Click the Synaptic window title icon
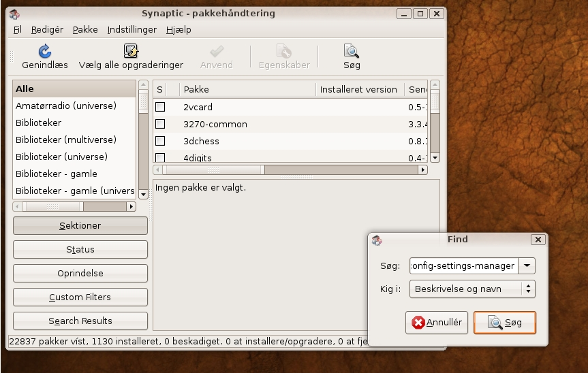 tap(14, 14)
